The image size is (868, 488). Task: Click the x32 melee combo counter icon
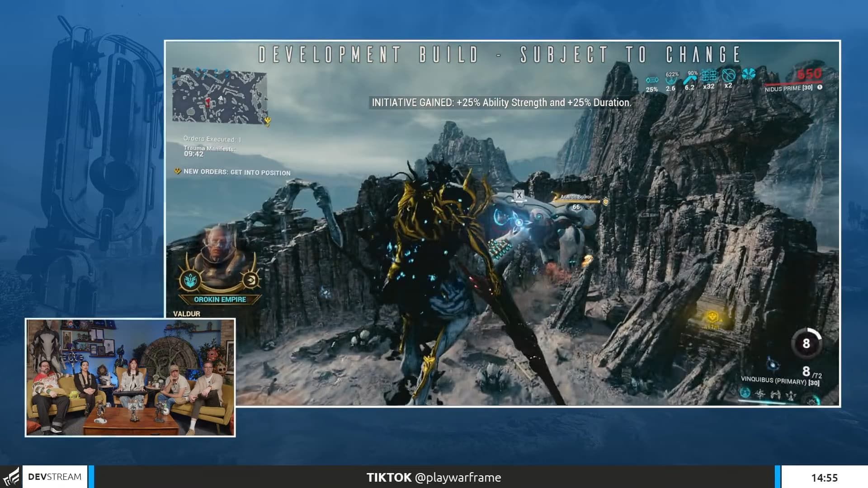709,75
